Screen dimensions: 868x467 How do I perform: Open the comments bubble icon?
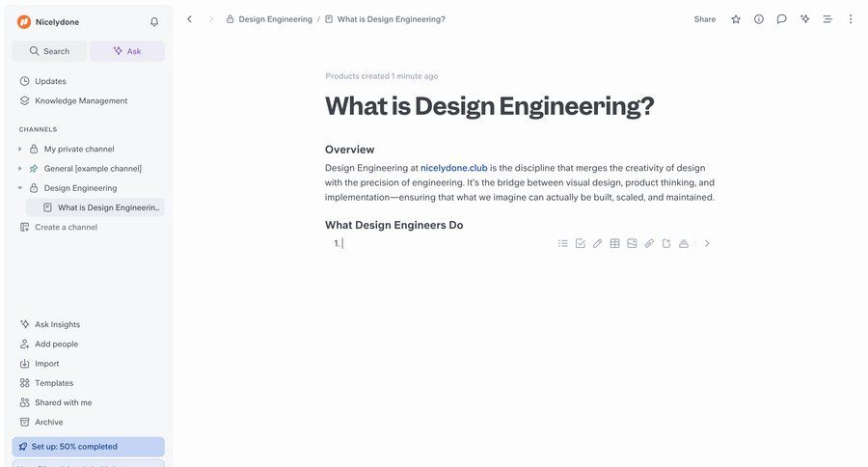(x=781, y=19)
